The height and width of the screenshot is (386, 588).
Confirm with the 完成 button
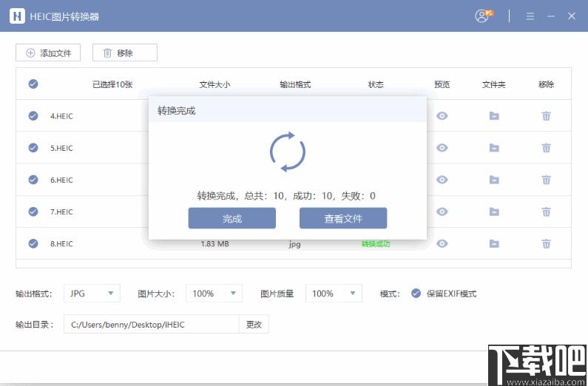pos(232,218)
